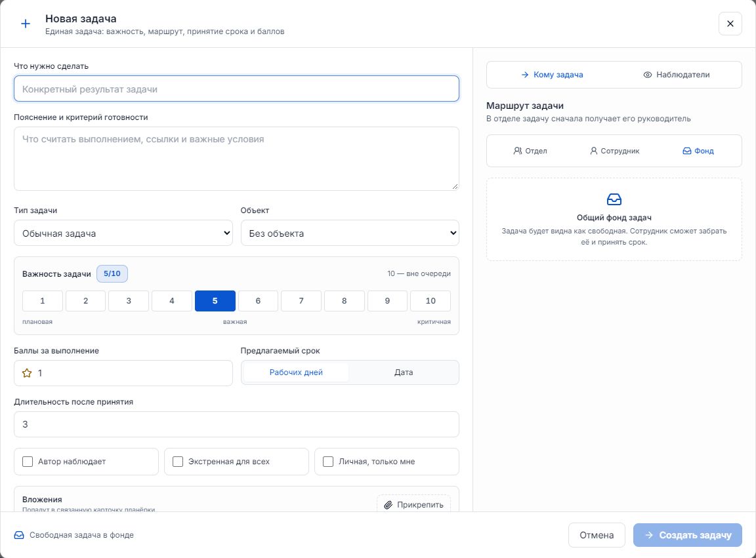Click the '10 — вне очереди' hint
This screenshot has width=756, height=558.
tap(419, 273)
